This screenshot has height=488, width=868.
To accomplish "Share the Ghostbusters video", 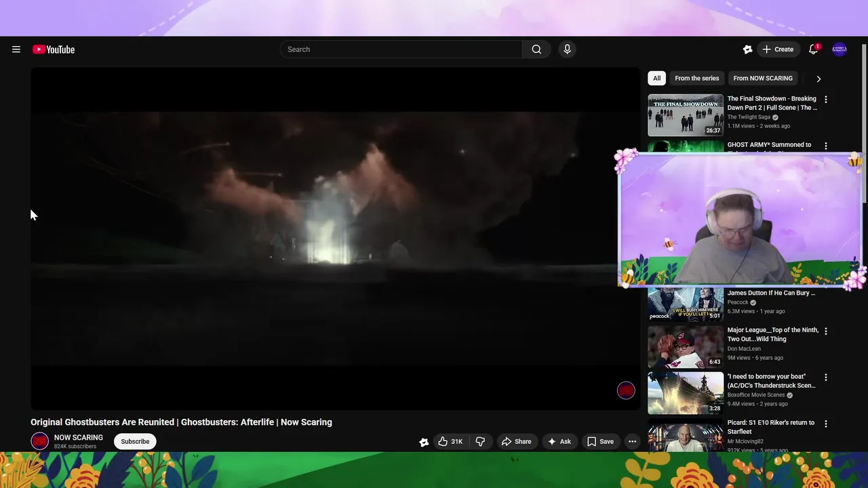I will [516, 441].
